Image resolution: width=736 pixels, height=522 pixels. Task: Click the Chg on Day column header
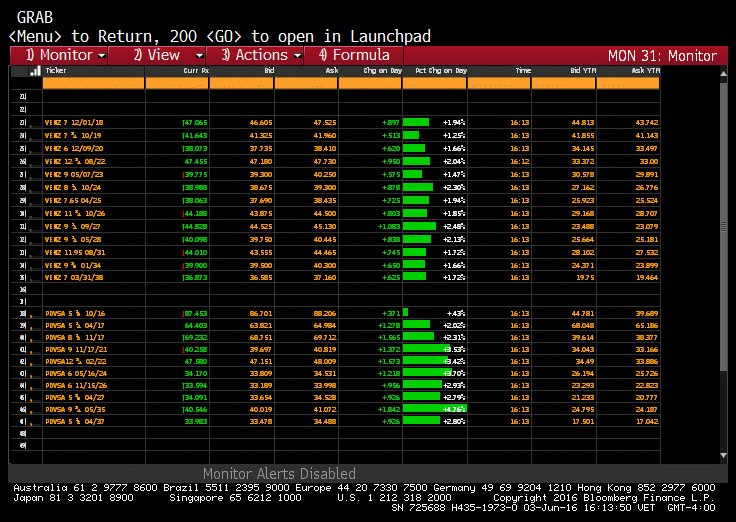[x=383, y=71]
